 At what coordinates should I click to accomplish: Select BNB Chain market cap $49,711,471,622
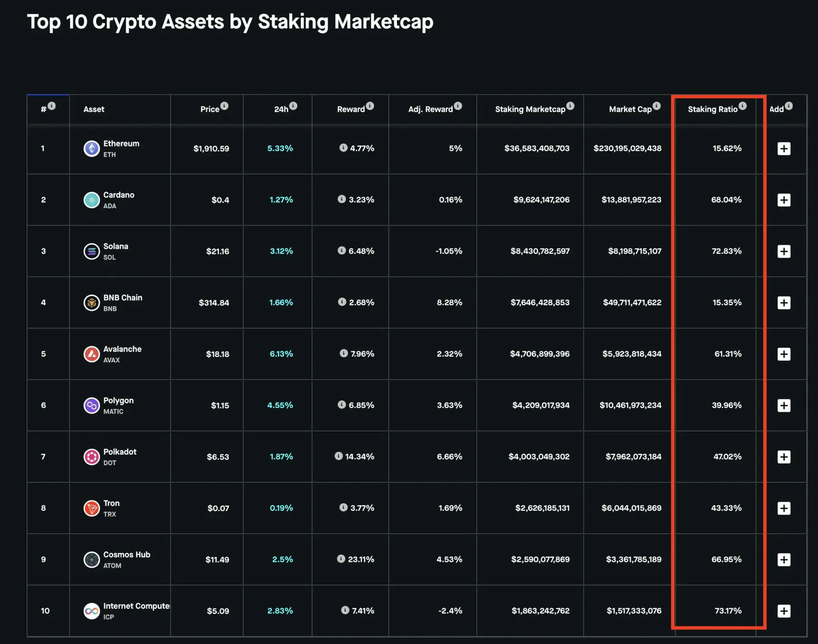pyautogui.click(x=632, y=303)
